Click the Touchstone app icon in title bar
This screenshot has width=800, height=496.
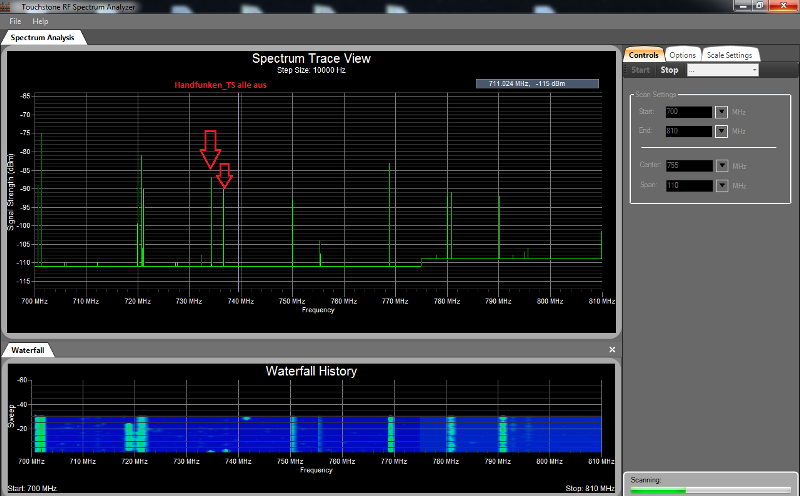point(6,6)
